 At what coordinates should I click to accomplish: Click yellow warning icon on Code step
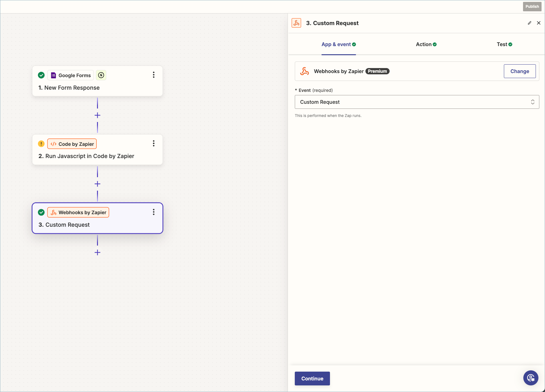tap(41, 144)
